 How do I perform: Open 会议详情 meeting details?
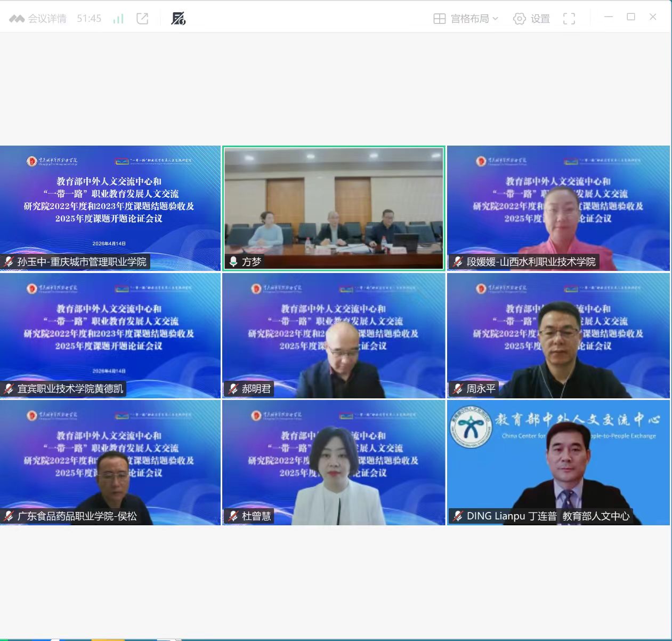(46, 19)
